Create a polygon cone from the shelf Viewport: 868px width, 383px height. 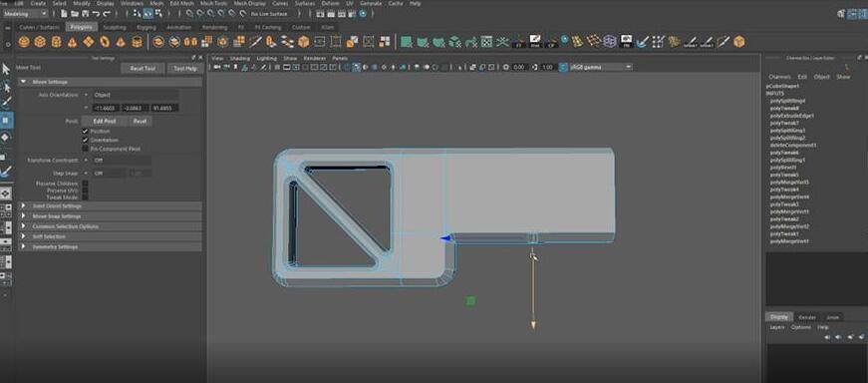coord(73,42)
